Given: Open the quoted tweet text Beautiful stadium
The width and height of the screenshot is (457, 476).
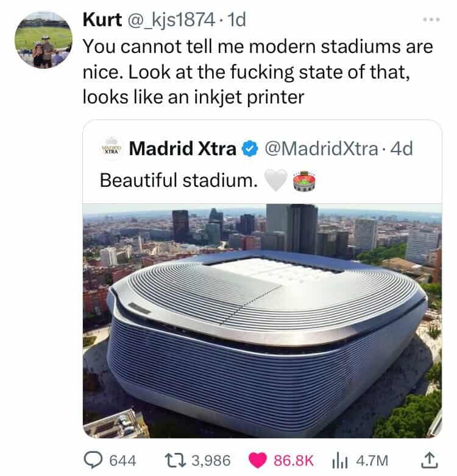Looking at the screenshot, I should (179, 180).
